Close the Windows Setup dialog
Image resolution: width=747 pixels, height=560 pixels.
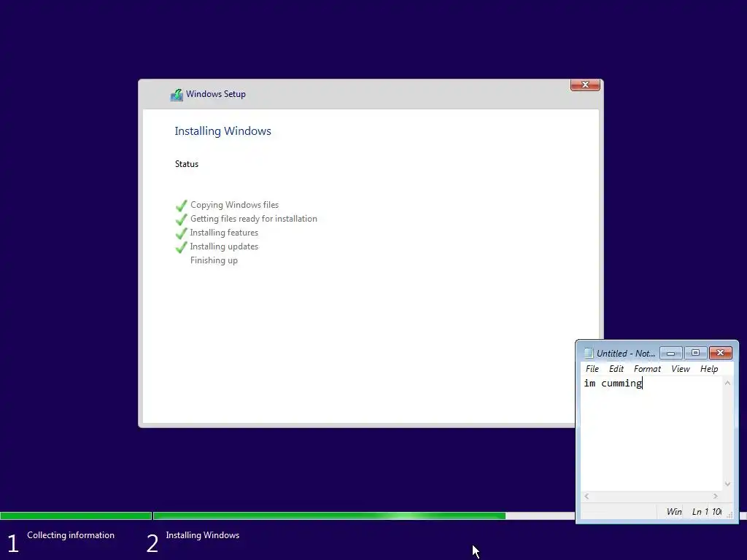585,85
